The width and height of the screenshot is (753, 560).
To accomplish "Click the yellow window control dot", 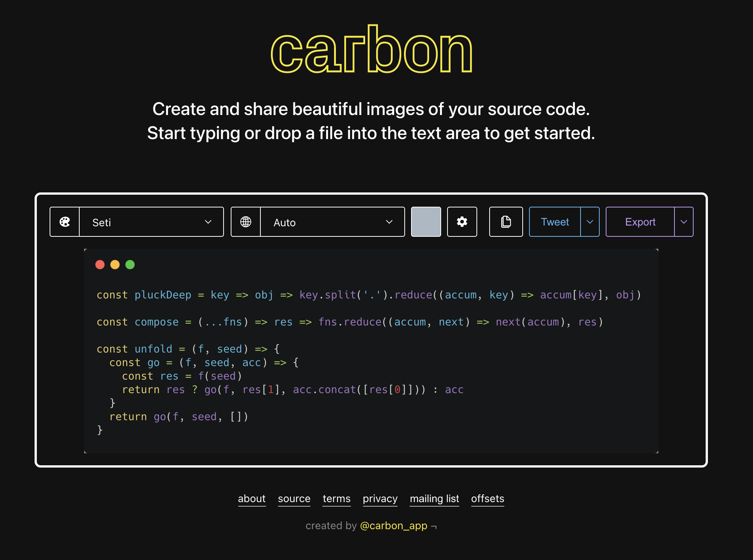I will coord(115,265).
